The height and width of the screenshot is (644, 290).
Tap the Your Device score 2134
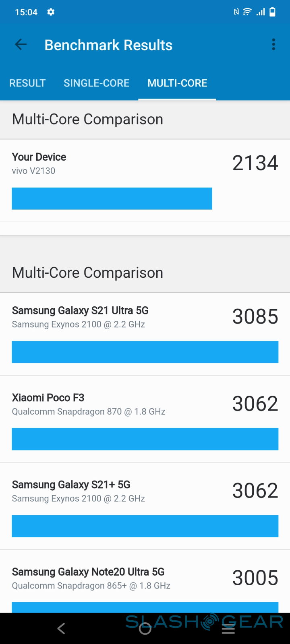tap(255, 163)
